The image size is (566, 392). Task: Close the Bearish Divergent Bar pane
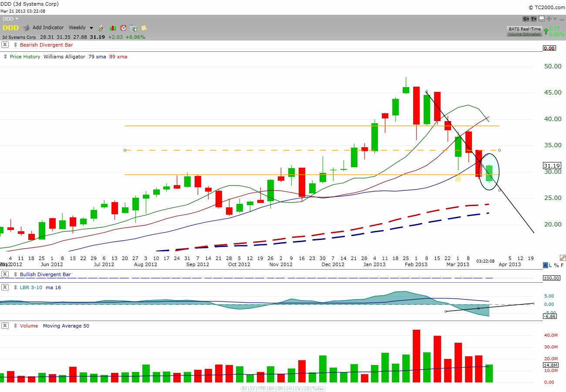pos(5,45)
